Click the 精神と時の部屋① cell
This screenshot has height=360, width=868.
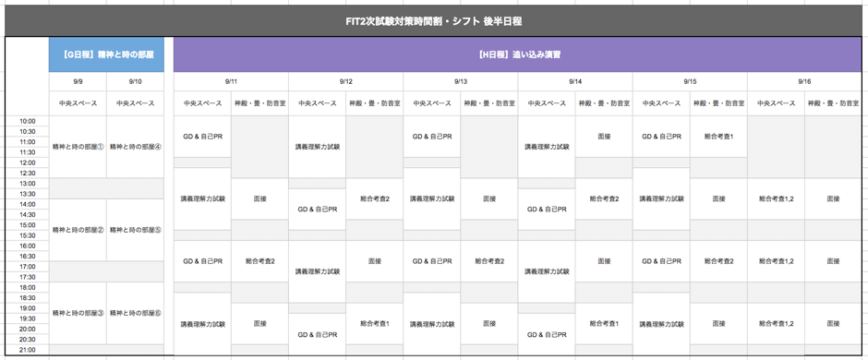click(x=78, y=147)
